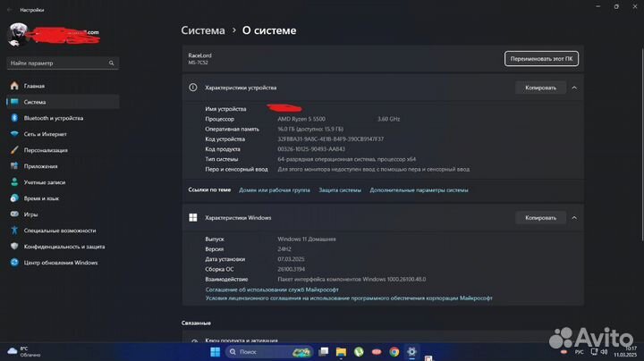Screen dimensions: 644x361
Task: Click the processor value AMD Ryzen 5 5500
Action: (301, 119)
